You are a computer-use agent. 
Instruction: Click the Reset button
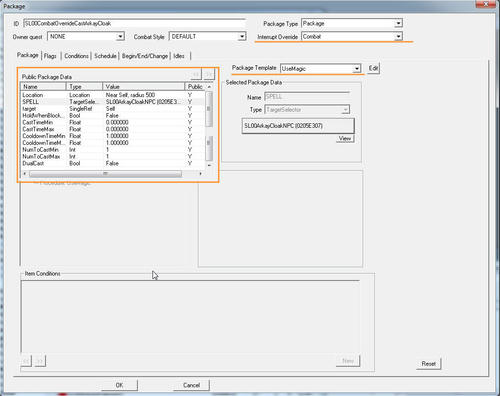click(x=429, y=364)
